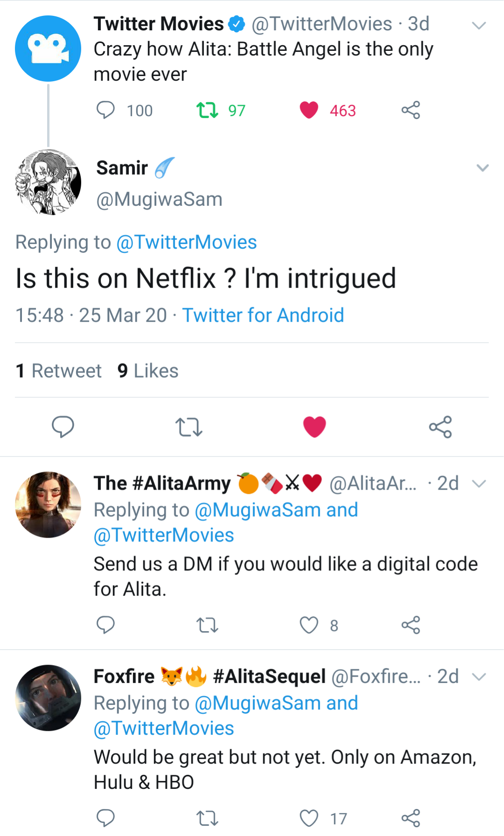This screenshot has width=504, height=836.
Task: Unlike the Twitter Movies tweet (463 likes)
Action: [x=309, y=110]
